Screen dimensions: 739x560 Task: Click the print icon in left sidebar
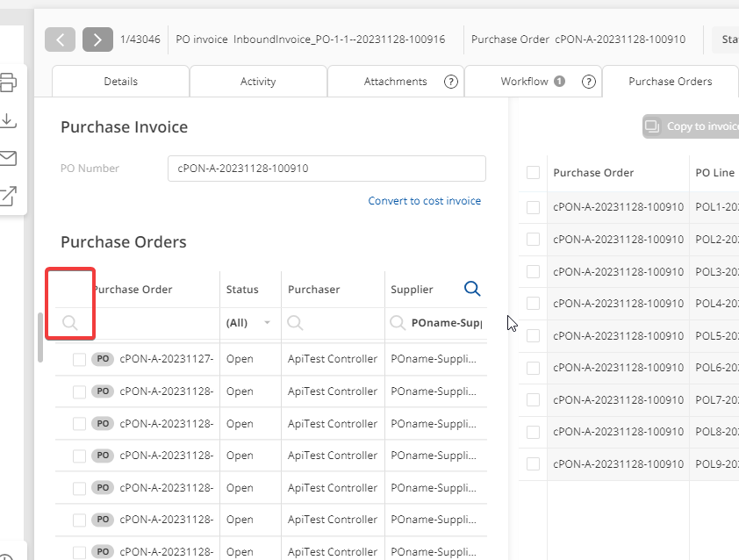pyautogui.click(x=8, y=83)
